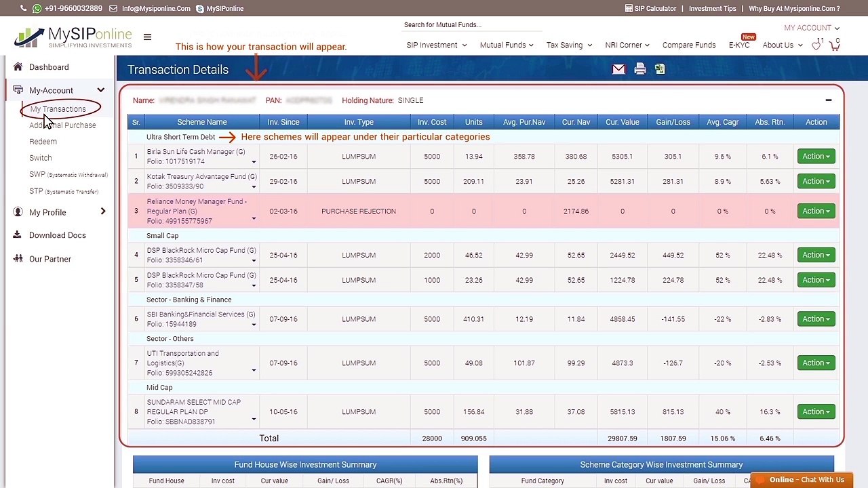Select My Transactions in the sidebar
868x488 pixels.
click(x=58, y=108)
